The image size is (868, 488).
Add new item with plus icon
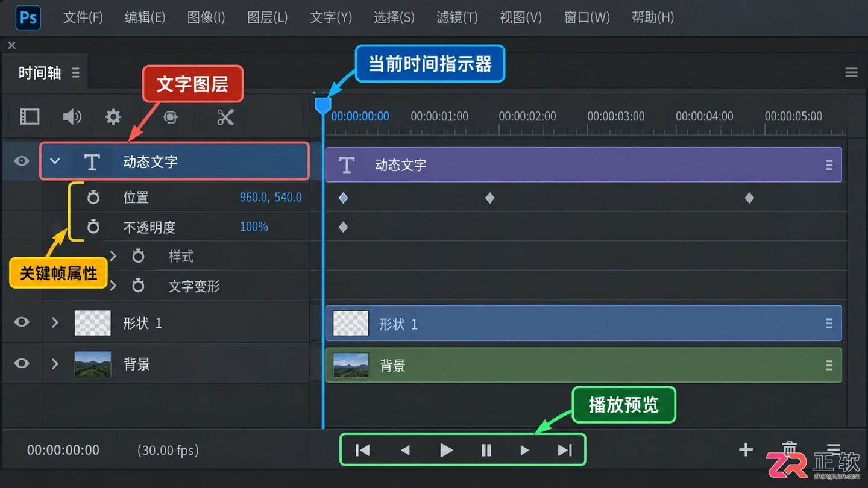coord(746,449)
